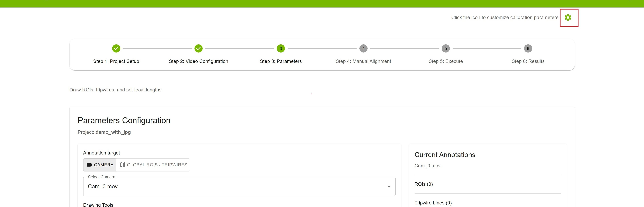Go to Step 1: Project Setup label
This screenshot has width=644, height=207.
[x=116, y=61]
